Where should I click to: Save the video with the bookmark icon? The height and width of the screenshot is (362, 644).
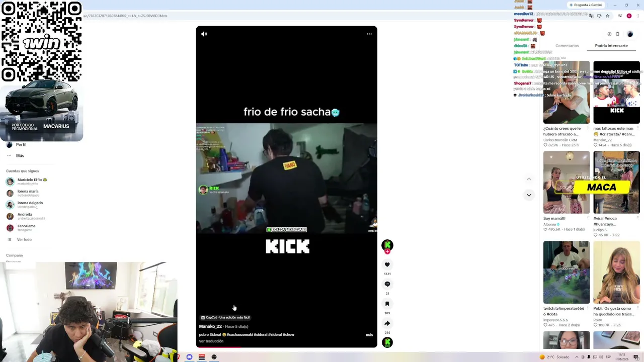[387, 304]
